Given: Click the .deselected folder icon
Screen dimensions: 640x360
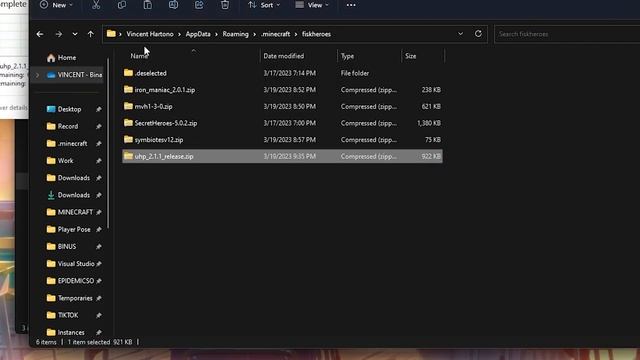Looking at the screenshot, I should (x=128, y=73).
